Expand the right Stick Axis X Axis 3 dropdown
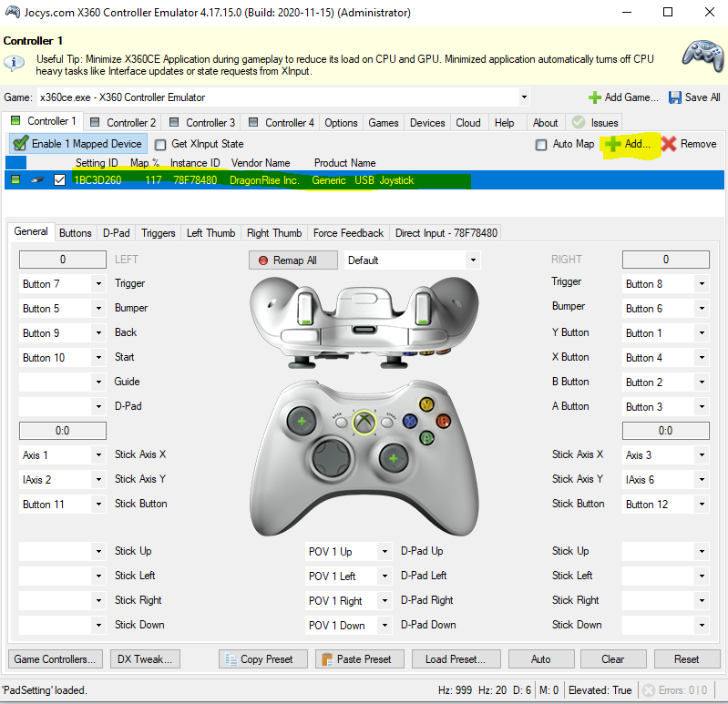This screenshot has height=704, width=728. click(x=702, y=454)
